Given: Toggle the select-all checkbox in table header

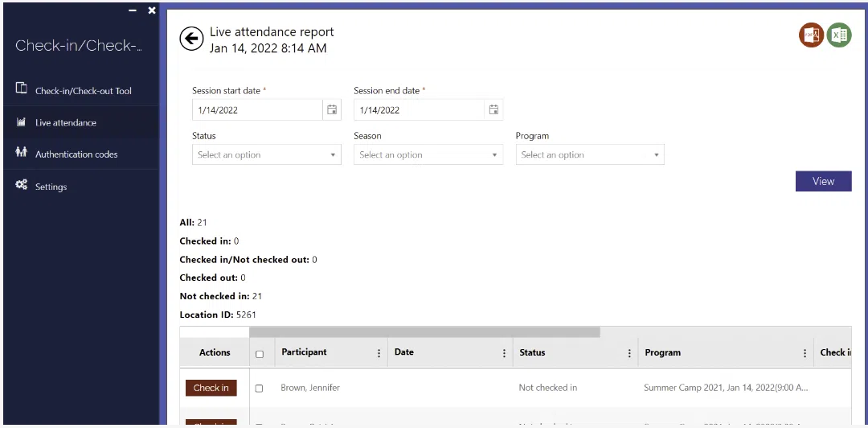Looking at the screenshot, I should 259,354.
